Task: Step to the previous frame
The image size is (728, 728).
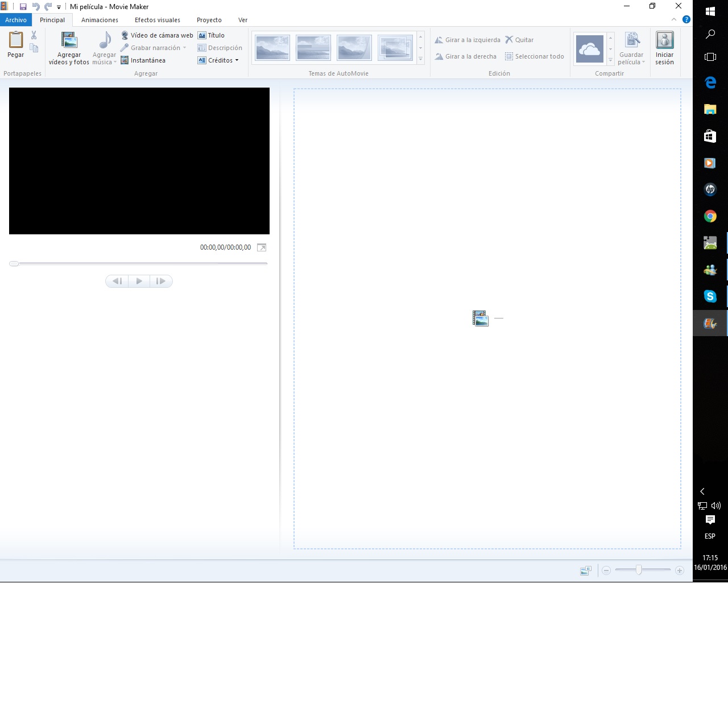Action: coord(117,281)
